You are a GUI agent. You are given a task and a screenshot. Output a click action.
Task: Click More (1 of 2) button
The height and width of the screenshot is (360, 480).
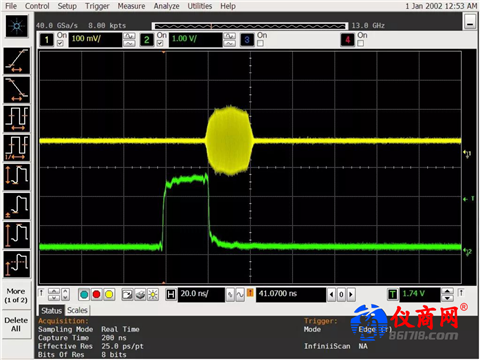16,295
